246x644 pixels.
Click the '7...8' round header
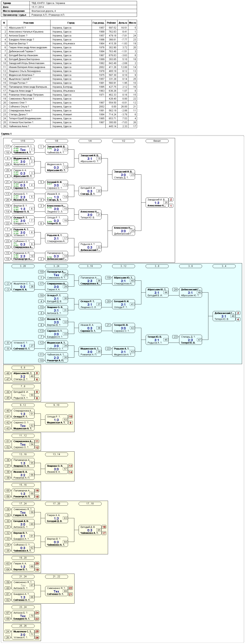point(23,387)
